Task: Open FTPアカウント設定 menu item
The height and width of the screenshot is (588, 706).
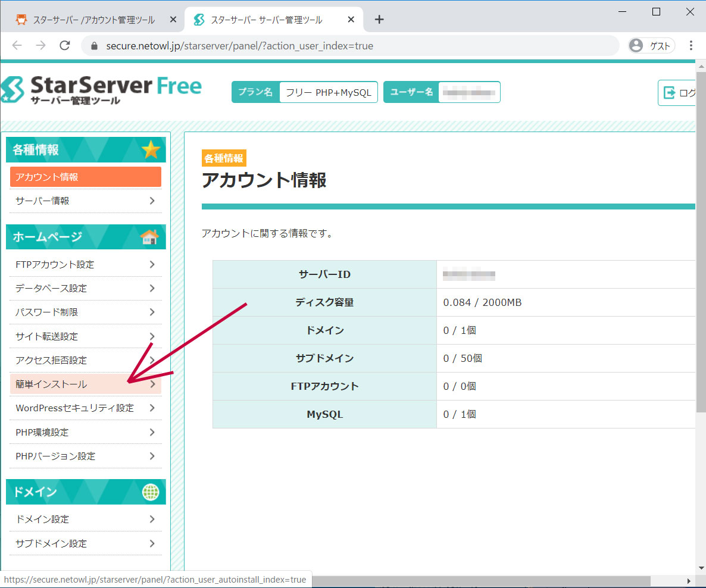Action: [x=86, y=264]
